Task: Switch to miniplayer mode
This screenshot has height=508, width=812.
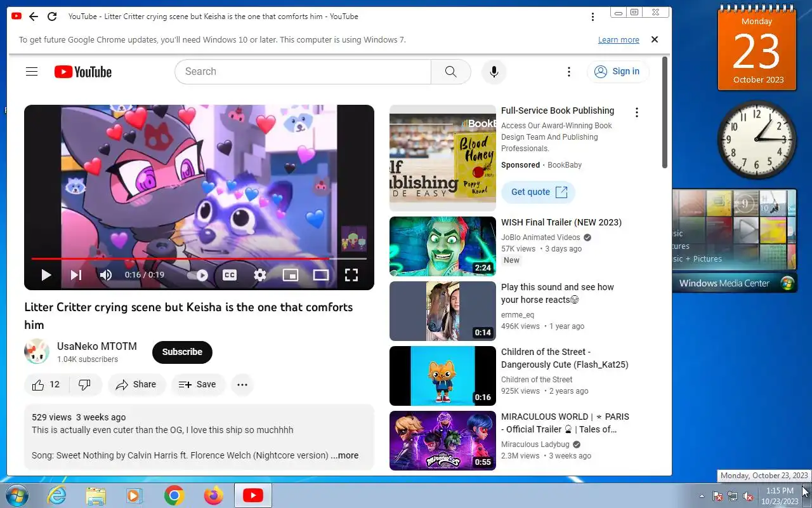Action: coord(291,275)
